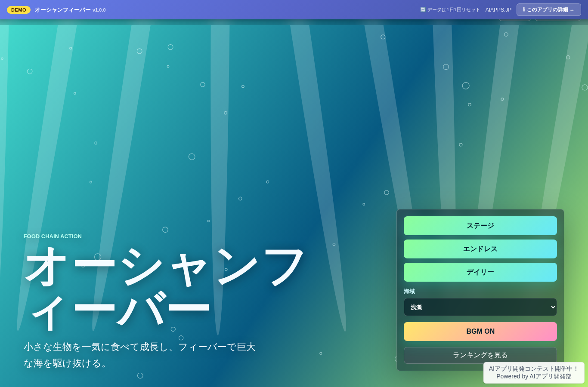Click the データは1日1回リセット notice text

tap(453, 10)
